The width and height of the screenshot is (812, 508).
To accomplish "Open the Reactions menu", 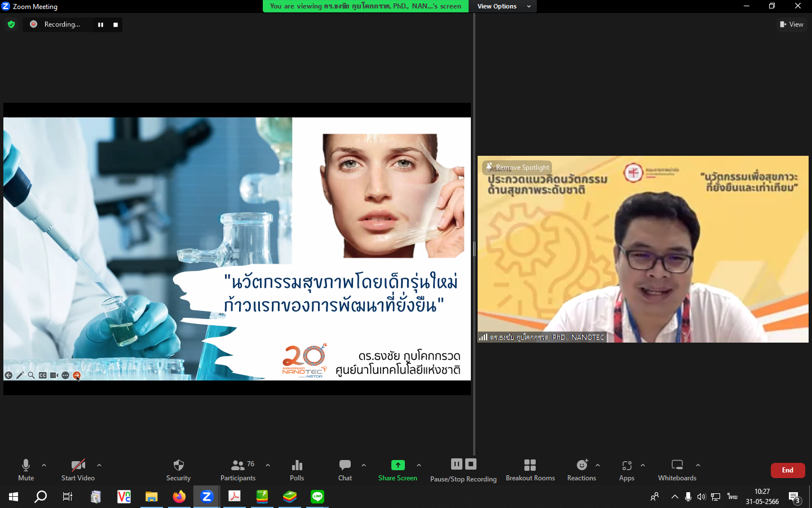I will click(x=581, y=470).
